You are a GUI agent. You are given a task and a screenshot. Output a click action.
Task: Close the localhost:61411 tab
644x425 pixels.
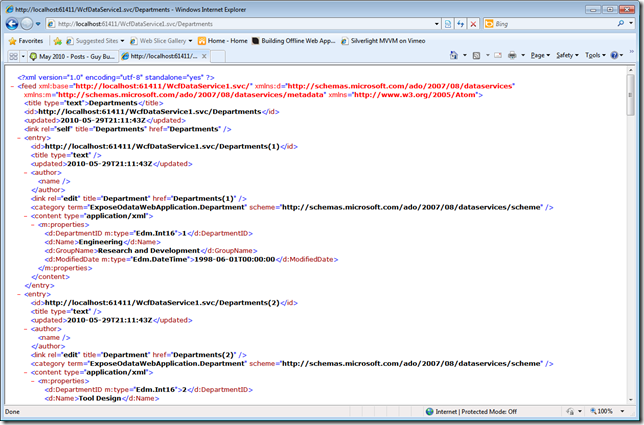click(205, 56)
